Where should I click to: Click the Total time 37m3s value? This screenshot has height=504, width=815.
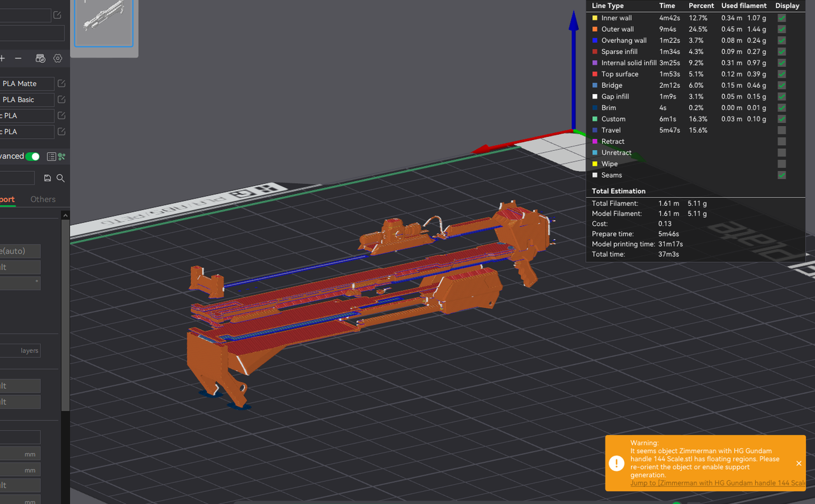669,254
